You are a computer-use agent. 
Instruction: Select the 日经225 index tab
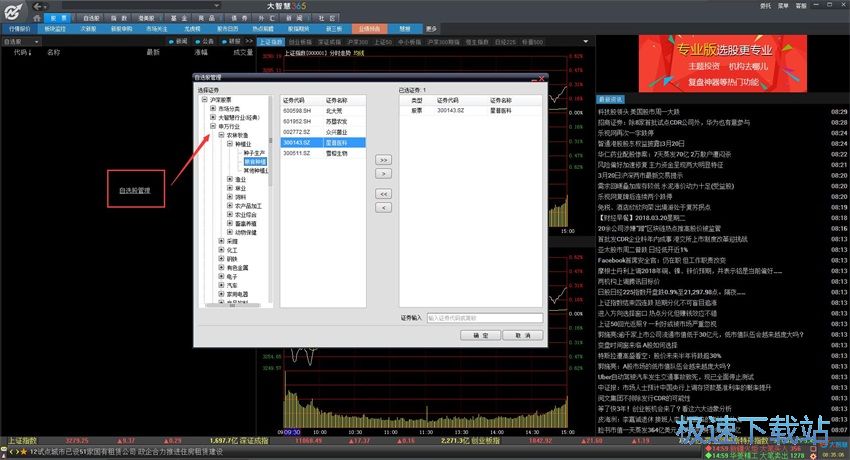click(505, 42)
